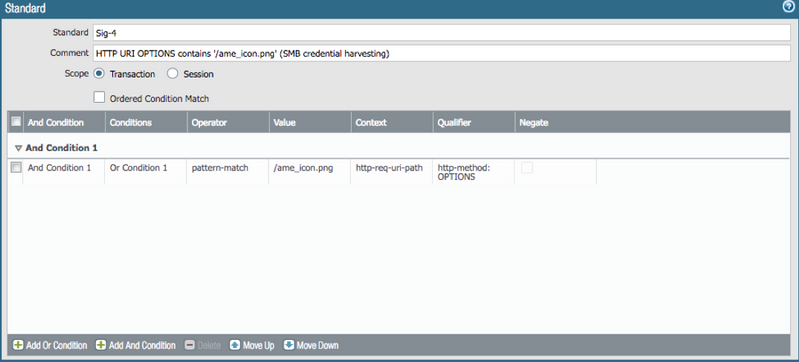The height and width of the screenshot is (362, 799).
Task: Click the Delete button in bottom toolbar
Action: click(203, 345)
